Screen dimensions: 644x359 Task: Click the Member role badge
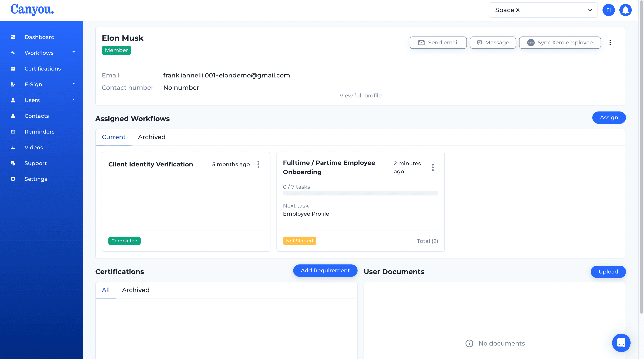(116, 50)
